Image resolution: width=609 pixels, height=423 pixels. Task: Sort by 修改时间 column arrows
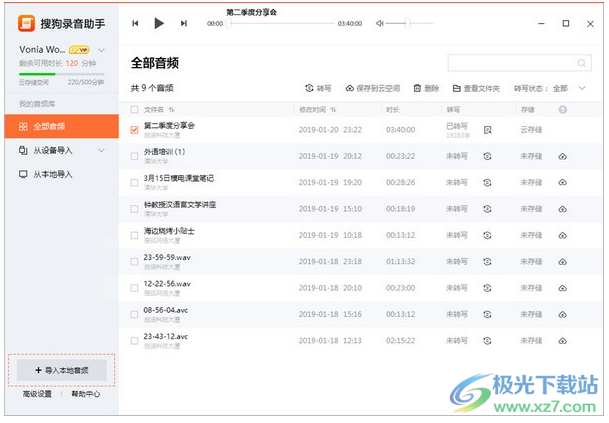333,110
